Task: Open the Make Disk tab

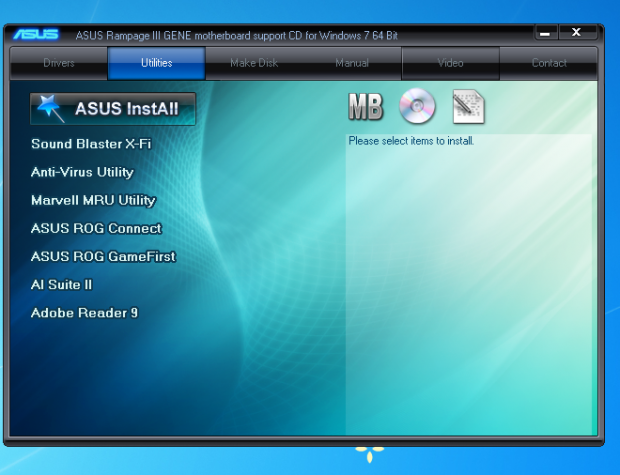Action: 254,63
